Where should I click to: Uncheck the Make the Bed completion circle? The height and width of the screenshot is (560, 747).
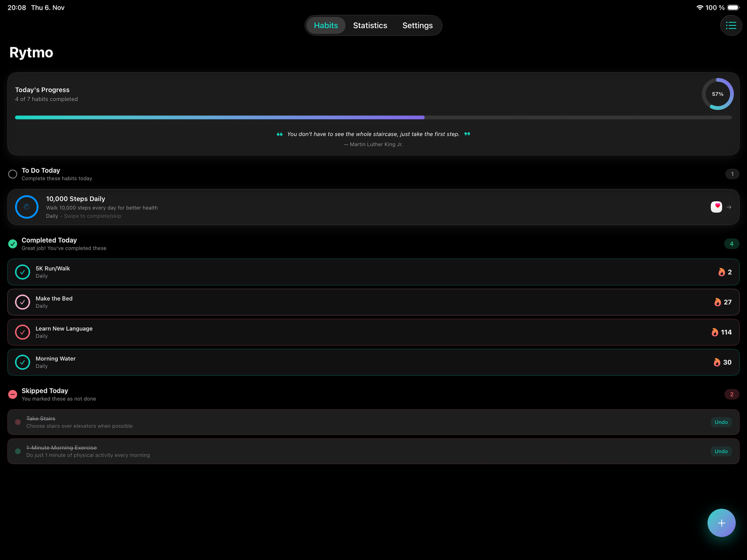[23, 302]
